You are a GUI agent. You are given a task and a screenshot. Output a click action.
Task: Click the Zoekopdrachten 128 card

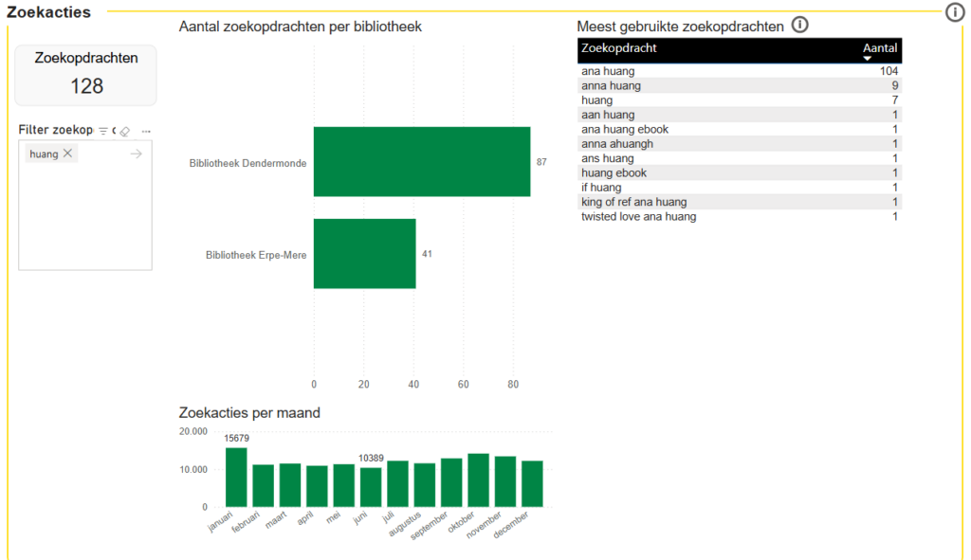click(86, 75)
